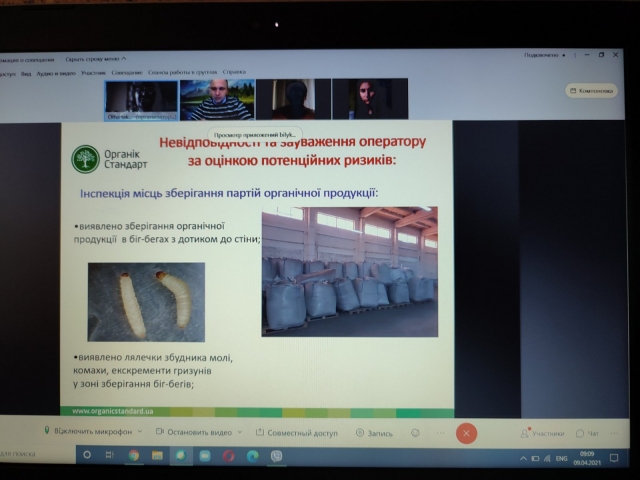Image resolution: width=640 pixels, height=480 pixels.
Task: Open the emoji reactions icon
Action: [415, 433]
